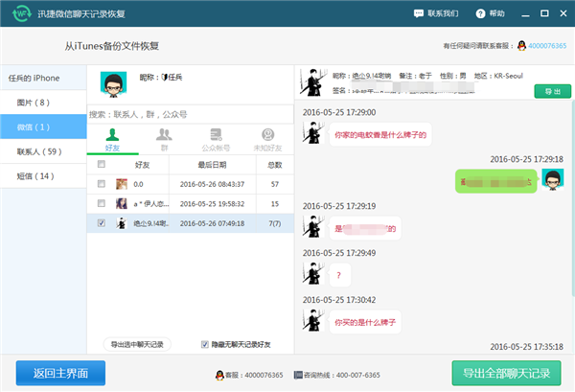Click QQ number link 4000076365 at top
This screenshot has height=392, width=575.
point(546,45)
